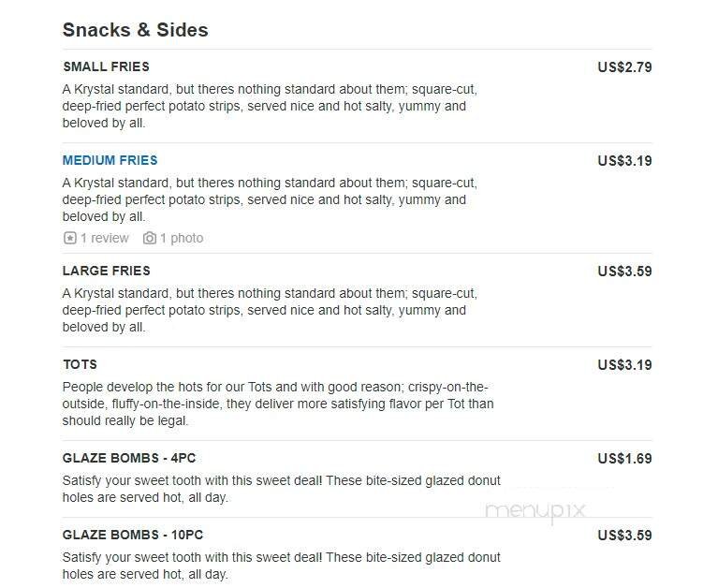Click the US$1.69 Glaze Bombs price
The height and width of the screenshot is (588, 703).
tap(624, 458)
